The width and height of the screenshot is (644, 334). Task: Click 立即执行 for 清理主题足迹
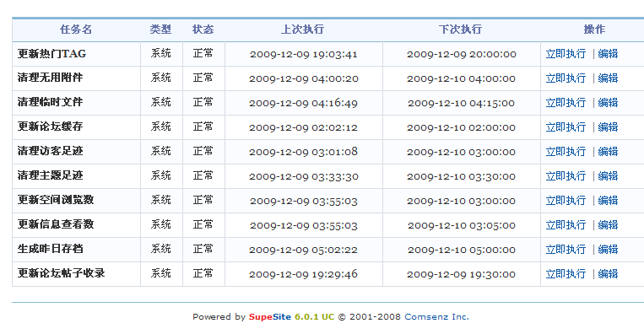tap(566, 176)
